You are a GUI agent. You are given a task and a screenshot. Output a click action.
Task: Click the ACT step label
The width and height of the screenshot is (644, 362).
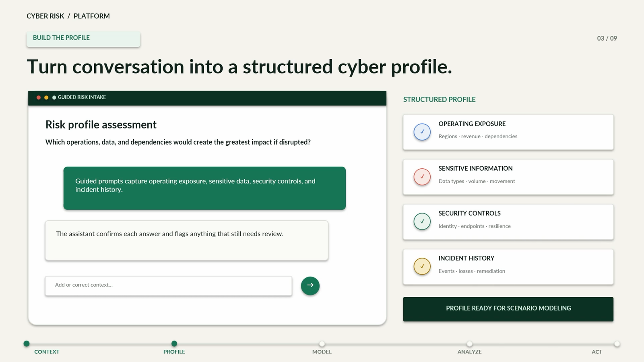pyautogui.click(x=597, y=352)
